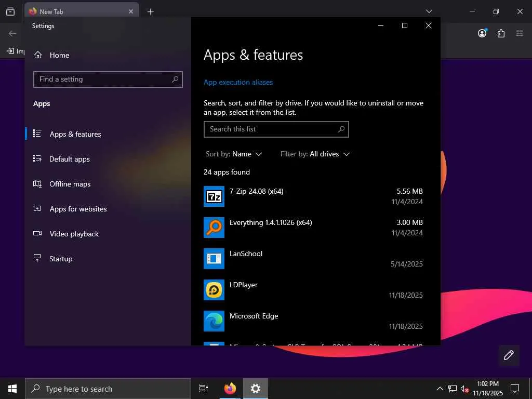
Task: Close the New Tab browser tab
Action: 130,11
